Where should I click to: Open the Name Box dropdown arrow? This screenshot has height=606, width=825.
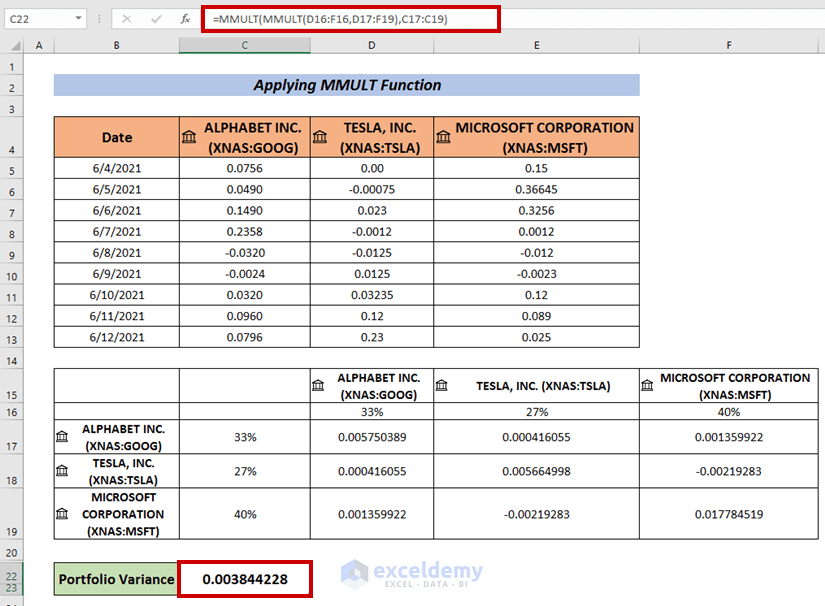coord(78,18)
